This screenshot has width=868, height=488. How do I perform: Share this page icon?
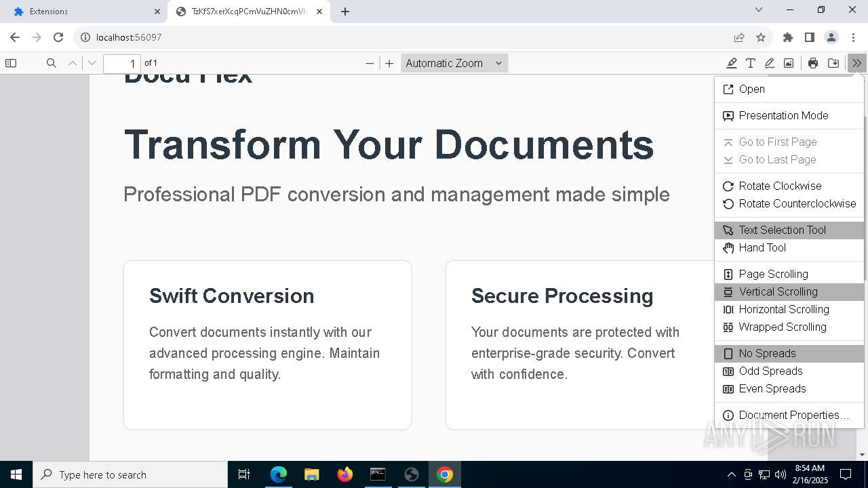pos(739,37)
